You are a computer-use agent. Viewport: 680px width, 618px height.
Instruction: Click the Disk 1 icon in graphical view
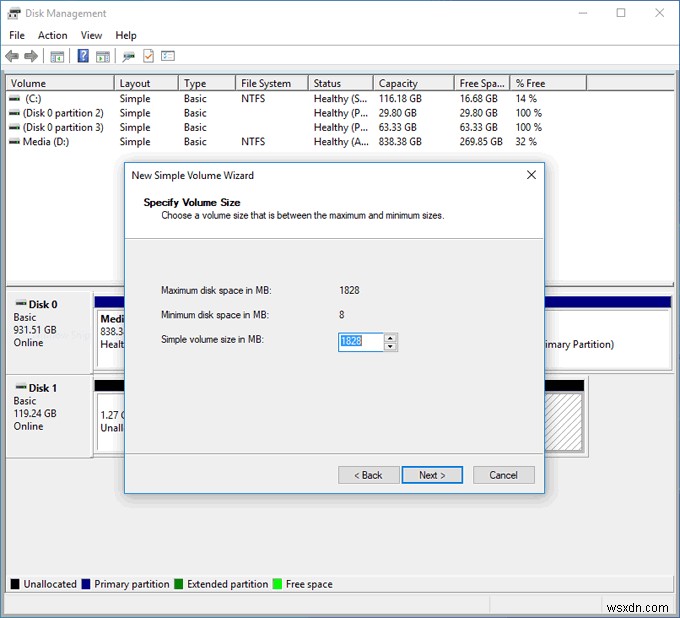21,387
